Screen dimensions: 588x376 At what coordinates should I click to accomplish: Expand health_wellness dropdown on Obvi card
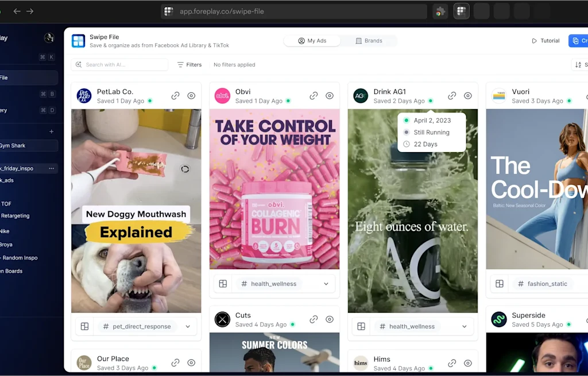pyautogui.click(x=326, y=284)
